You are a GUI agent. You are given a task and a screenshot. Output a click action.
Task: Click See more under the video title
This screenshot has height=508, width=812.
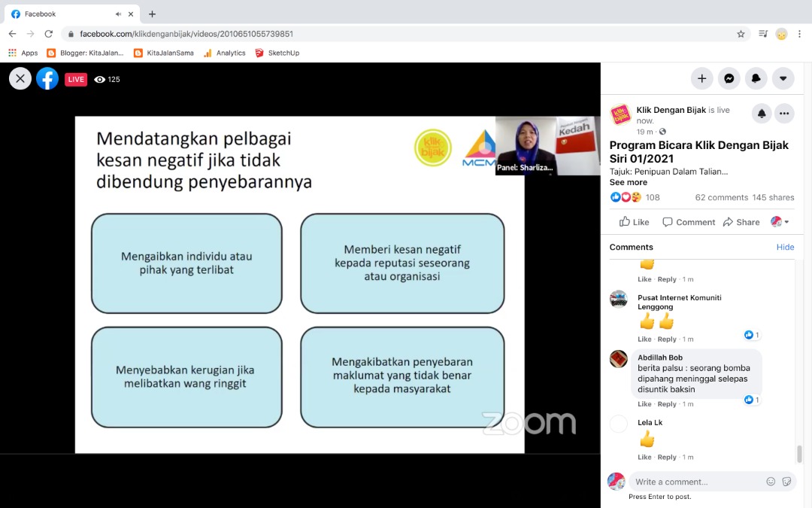click(x=628, y=183)
